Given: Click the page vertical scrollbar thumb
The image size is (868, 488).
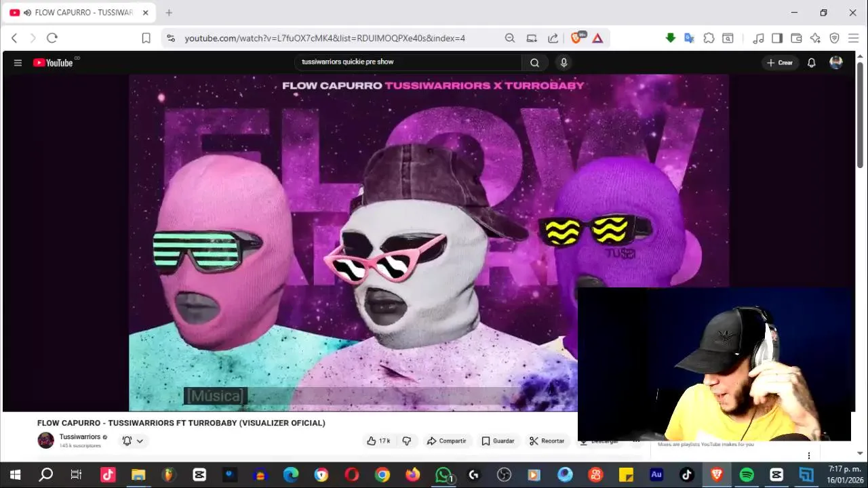Looking at the screenshot, I should (x=861, y=114).
